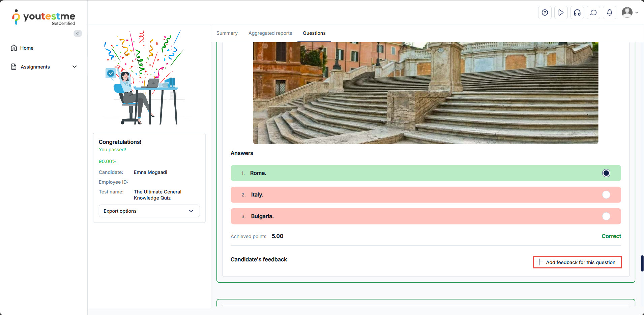The width and height of the screenshot is (644, 315).
Task: Click the vertical scrollbar handle
Action: click(x=642, y=263)
